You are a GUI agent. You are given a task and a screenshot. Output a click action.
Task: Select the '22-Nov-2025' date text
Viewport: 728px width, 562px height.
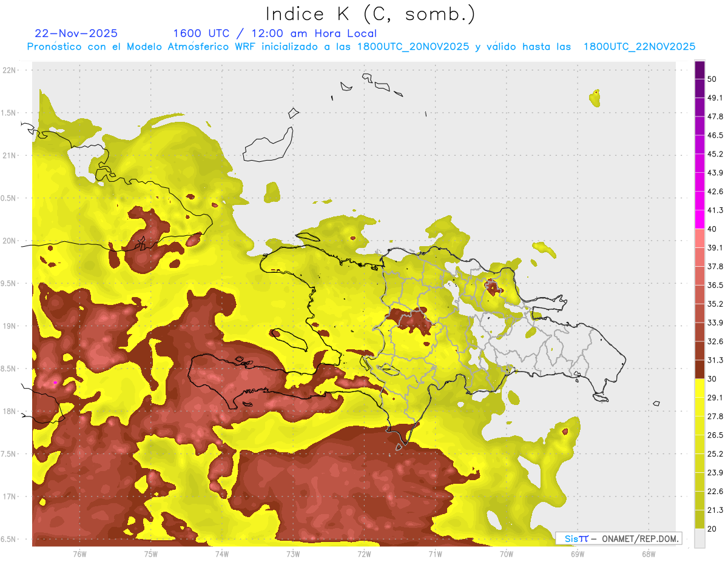coord(76,33)
